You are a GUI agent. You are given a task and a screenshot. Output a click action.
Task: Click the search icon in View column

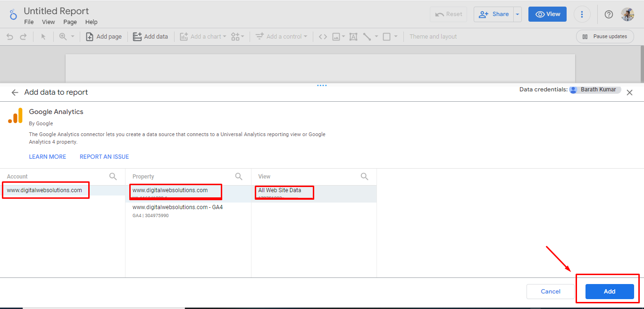[365, 176]
